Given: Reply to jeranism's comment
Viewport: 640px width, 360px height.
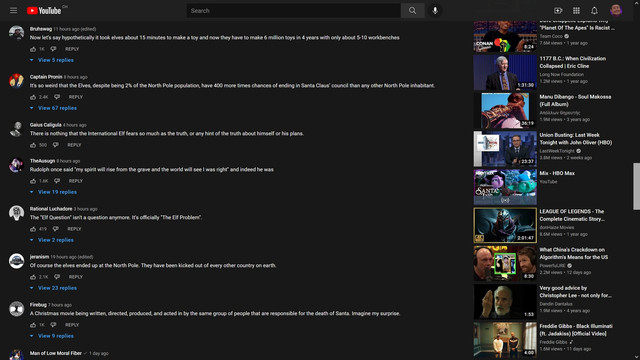Looking at the screenshot, I should click(76, 277).
